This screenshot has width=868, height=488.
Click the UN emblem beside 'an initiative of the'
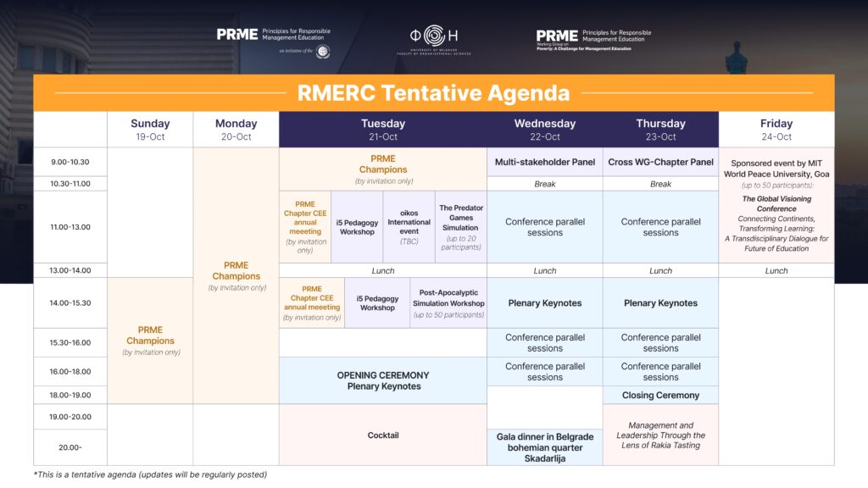[323, 52]
